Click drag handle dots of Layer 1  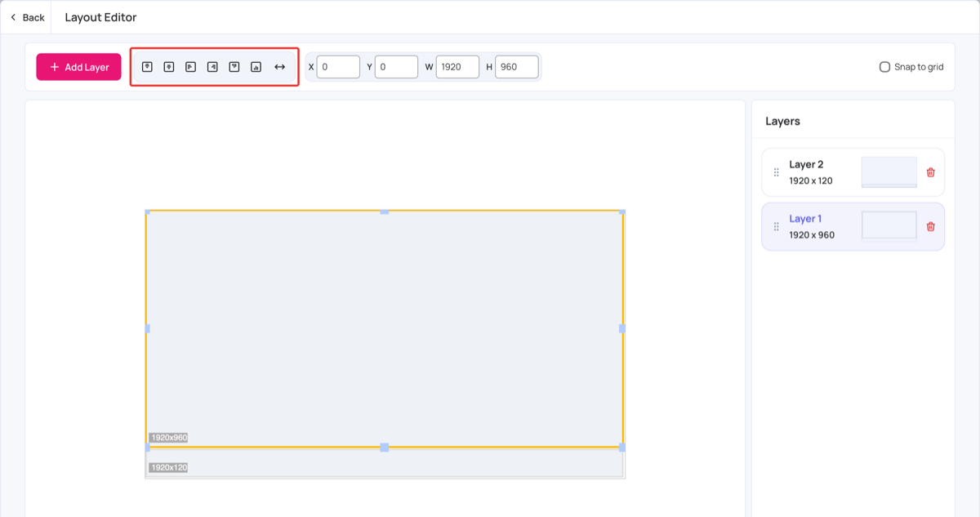pos(776,226)
